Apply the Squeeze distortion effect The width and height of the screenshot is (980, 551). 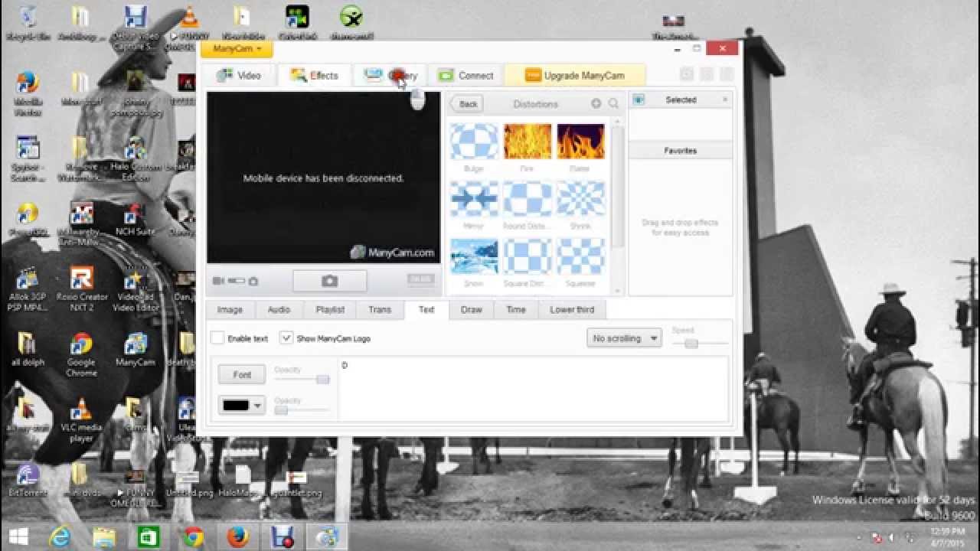point(580,256)
